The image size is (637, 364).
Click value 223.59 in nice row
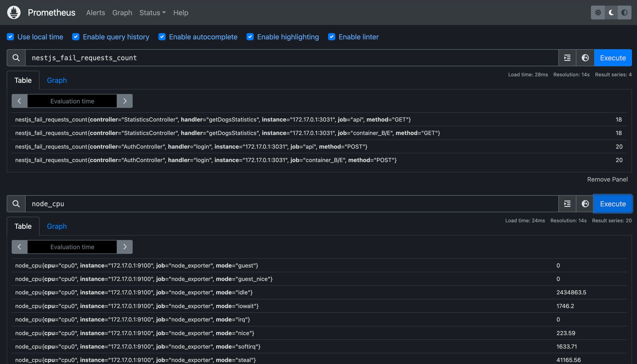566,333
